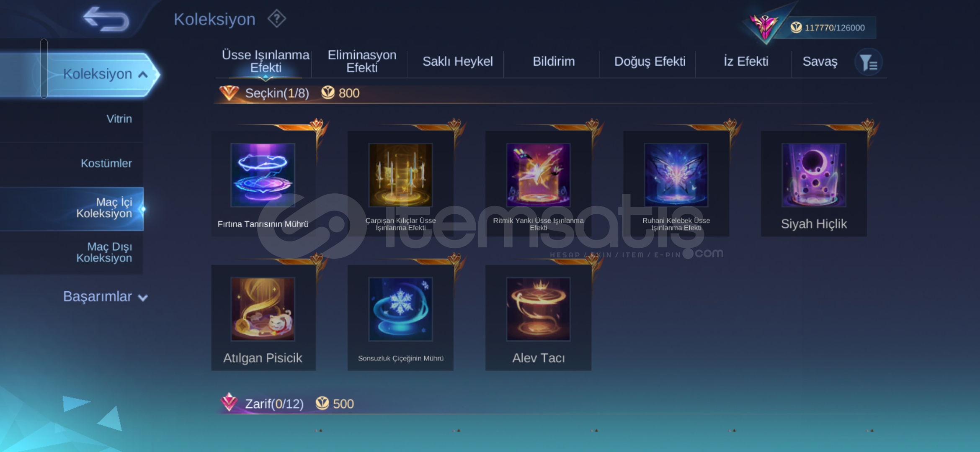Open Kostümler in the sidebar
980x452 pixels.
(106, 163)
